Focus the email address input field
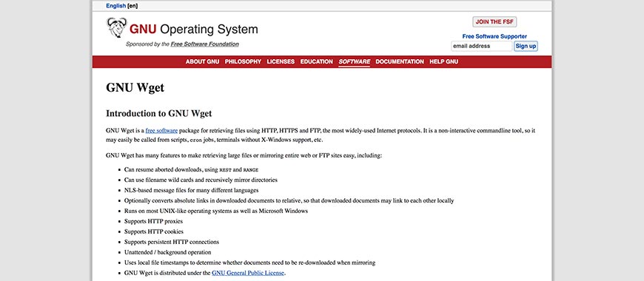Image resolution: width=644 pixels, height=281 pixels. [481, 46]
